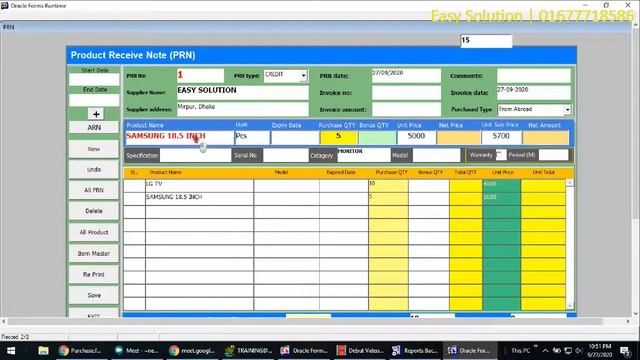Open the TRAINING taskbar item
Viewport: 640px width, 360px height.
pyautogui.click(x=249, y=351)
